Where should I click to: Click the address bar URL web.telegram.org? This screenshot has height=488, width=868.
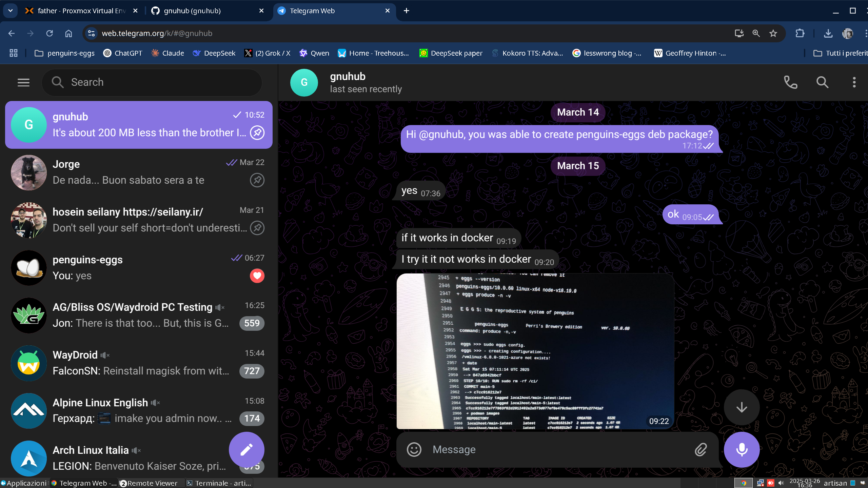pyautogui.click(x=157, y=33)
